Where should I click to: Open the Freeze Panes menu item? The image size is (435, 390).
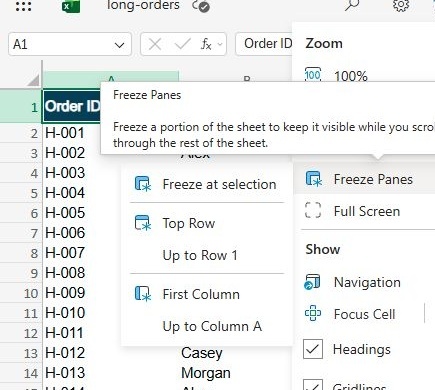(x=365, y=179)
